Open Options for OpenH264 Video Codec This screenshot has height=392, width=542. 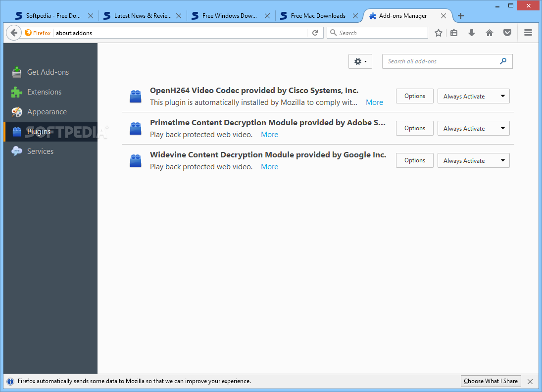[x=414, y=96]
